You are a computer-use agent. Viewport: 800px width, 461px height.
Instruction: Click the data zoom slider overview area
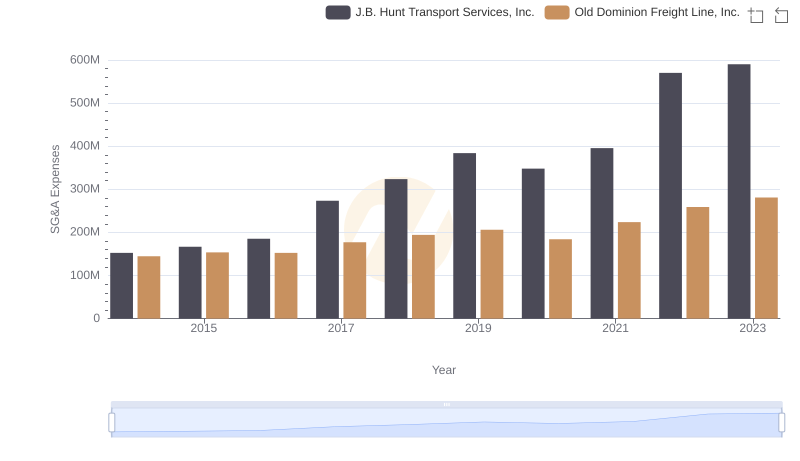tap(446, 423)
